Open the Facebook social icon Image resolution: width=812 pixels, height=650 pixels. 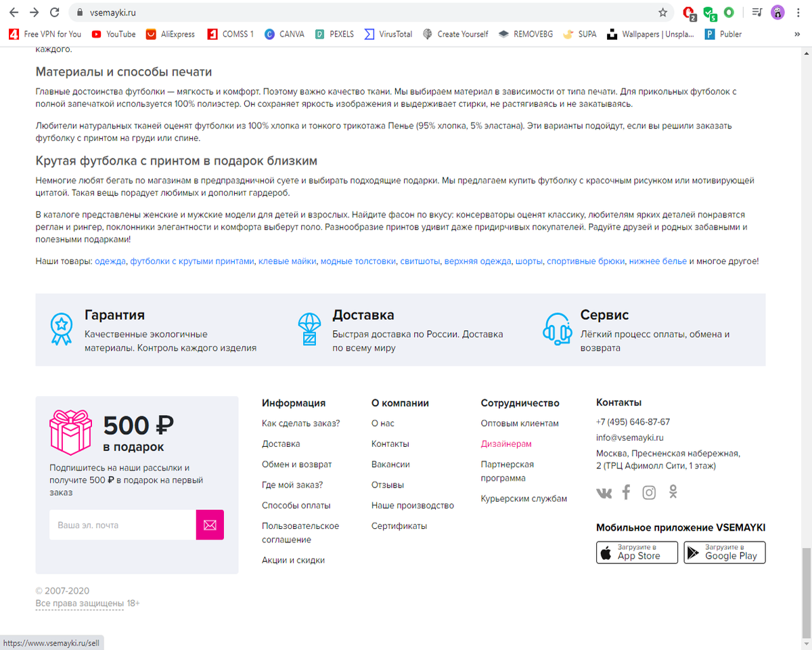pos(626,492)
